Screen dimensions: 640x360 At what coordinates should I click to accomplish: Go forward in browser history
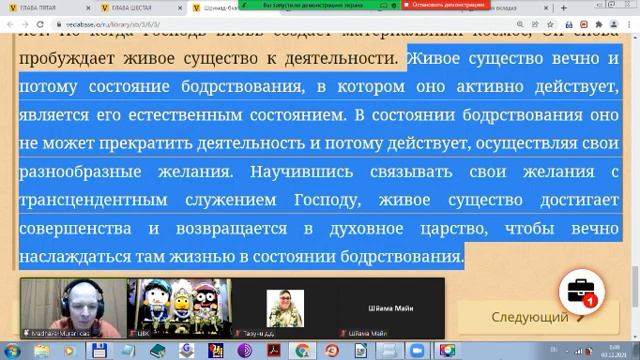[x=25, y=24]
